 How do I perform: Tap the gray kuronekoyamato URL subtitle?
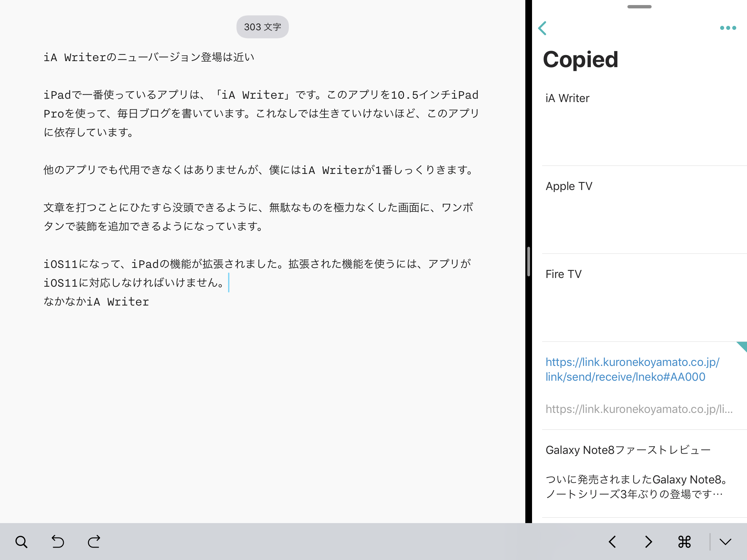pos(639,409)
